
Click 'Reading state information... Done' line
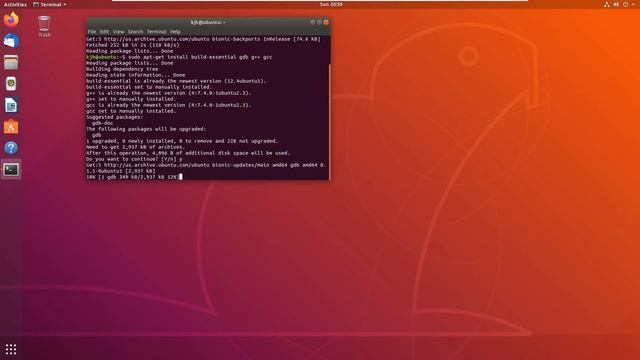(x=136, y=75)
